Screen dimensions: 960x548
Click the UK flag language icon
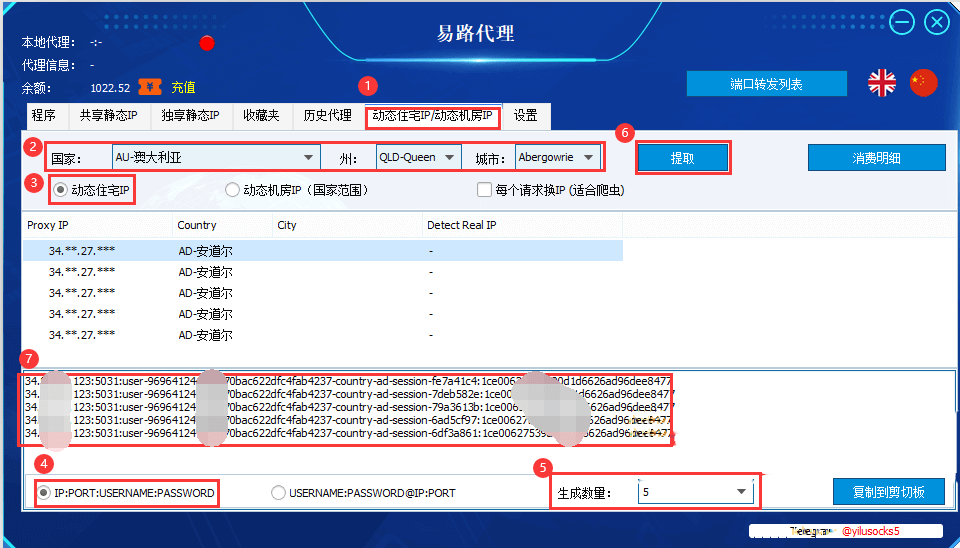pos(882,83)
